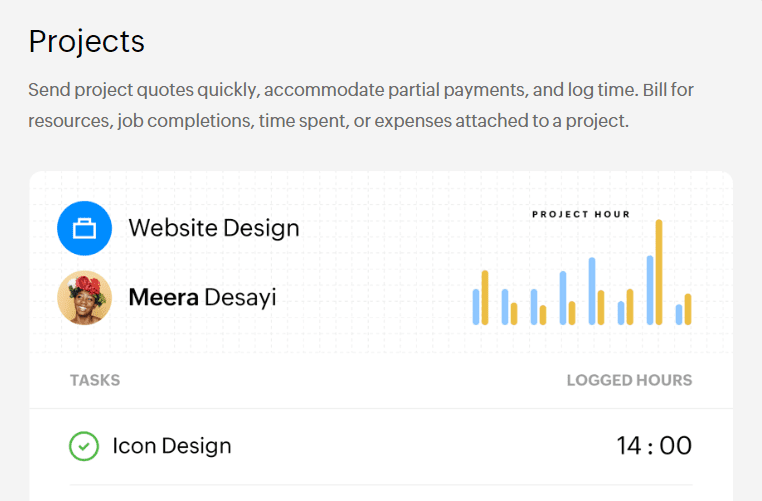Image resolution: width=762 pixels, height=501 pixels.
Task: Click the 14 : 00 logged hours value
Action: (x=654, y=446)
